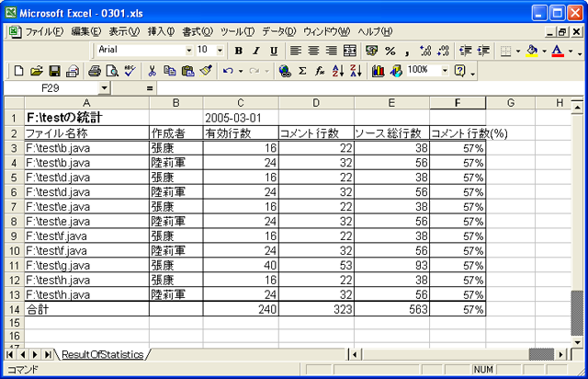Click the Cut scissors icon
The height and width of the screenshot is (379, 588).
153,70
